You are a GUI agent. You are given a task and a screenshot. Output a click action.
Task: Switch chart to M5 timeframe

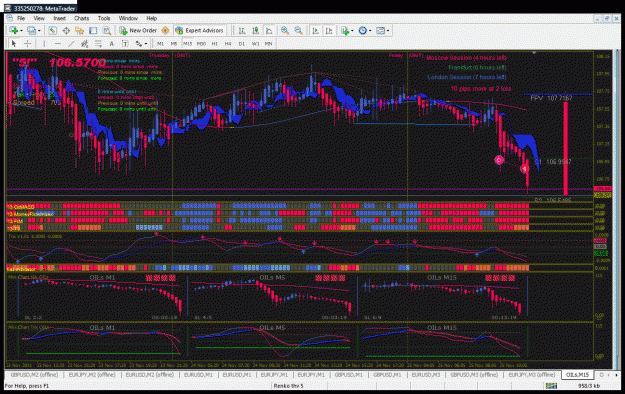point(174,43)
